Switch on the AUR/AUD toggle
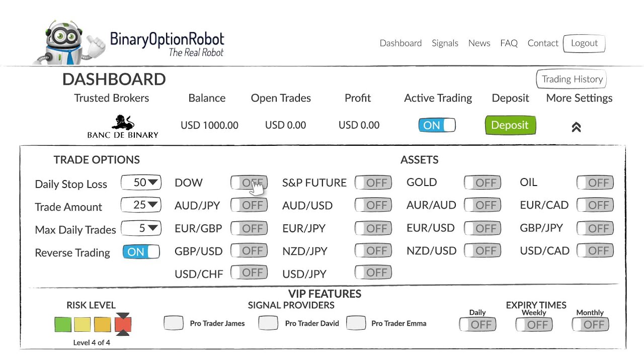 tap(482, 205)
